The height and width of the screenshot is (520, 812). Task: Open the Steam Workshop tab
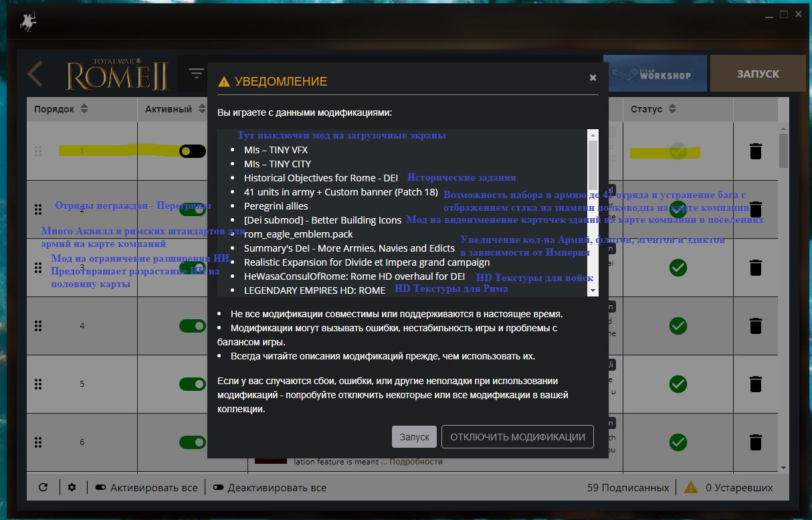(x=655, y=74)
